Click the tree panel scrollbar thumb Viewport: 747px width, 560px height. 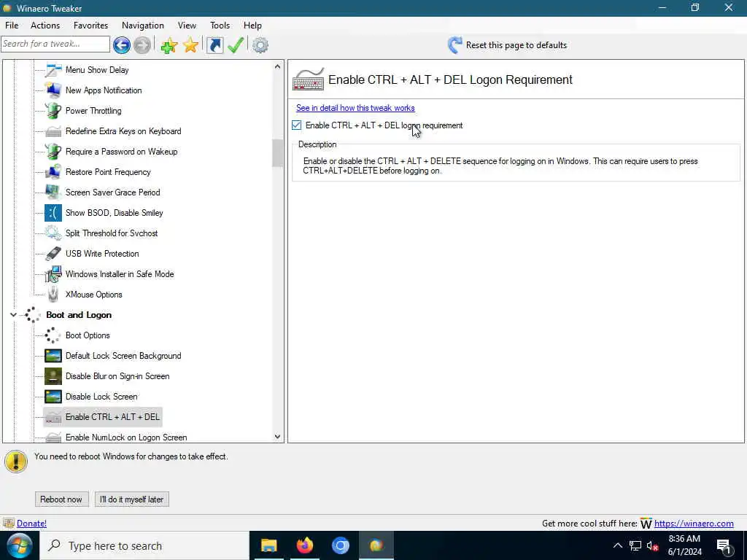[x=278, y=153]
